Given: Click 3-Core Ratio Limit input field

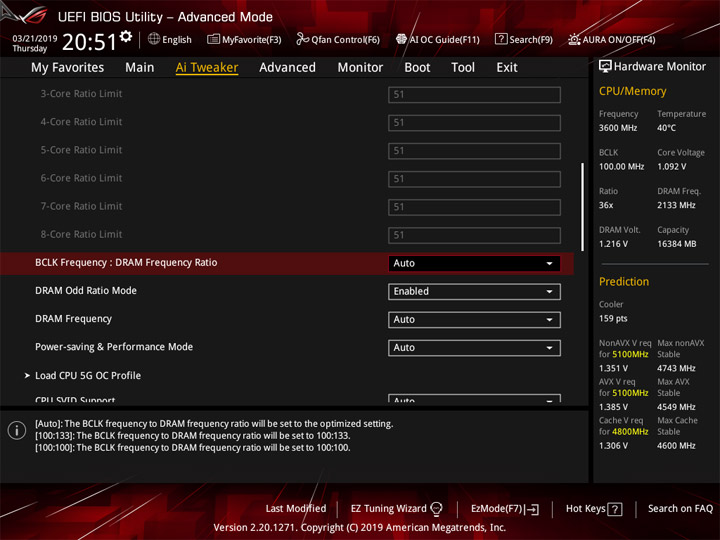Looking at the screenshot, I should [x=474, y=95].
